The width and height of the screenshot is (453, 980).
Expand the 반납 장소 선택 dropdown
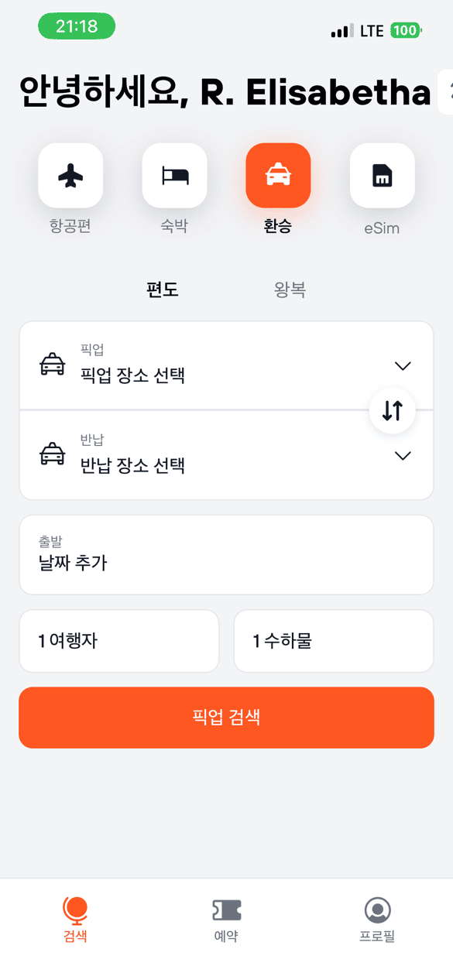402,455
